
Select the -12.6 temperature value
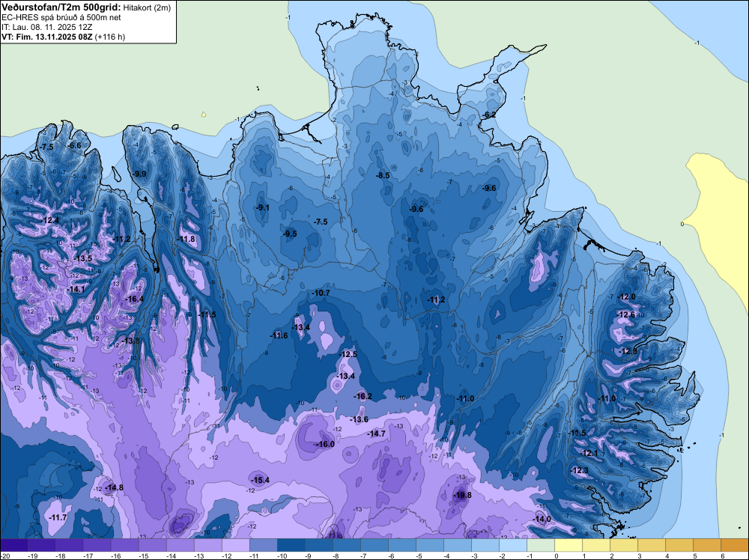click(x=625, y=314)
